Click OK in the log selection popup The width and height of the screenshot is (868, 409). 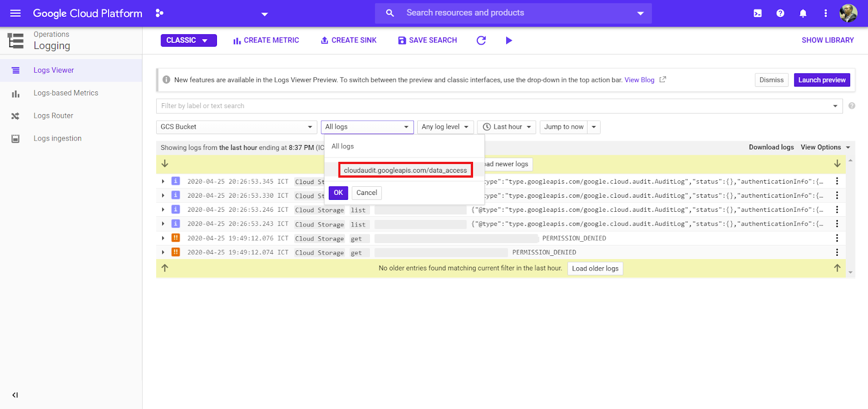point(339,193)
